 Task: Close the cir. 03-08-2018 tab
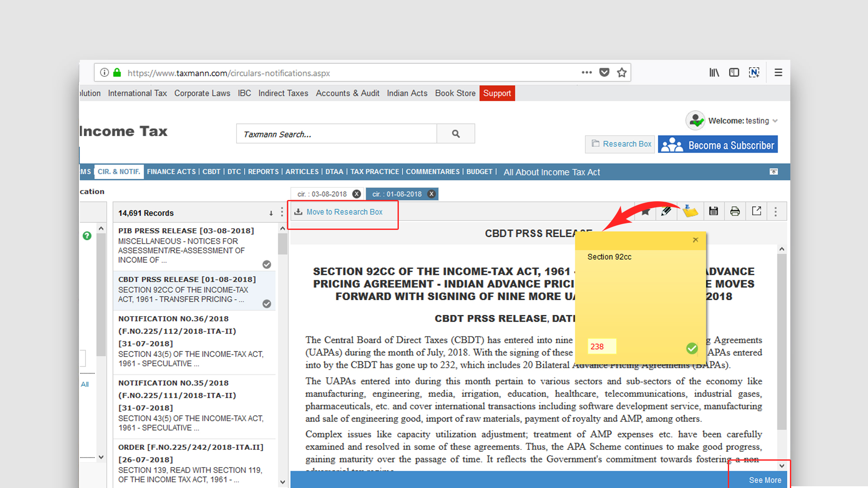[356, 194]
